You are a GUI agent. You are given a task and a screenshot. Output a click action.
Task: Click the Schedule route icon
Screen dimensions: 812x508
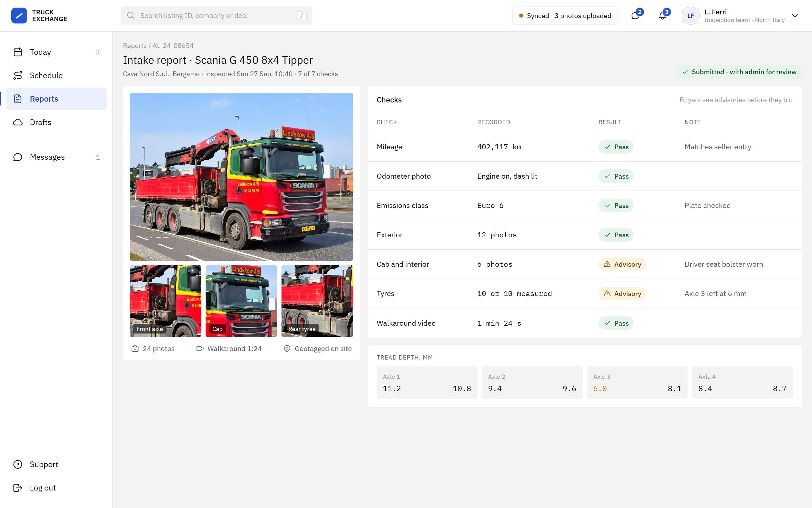pos(18,75)
